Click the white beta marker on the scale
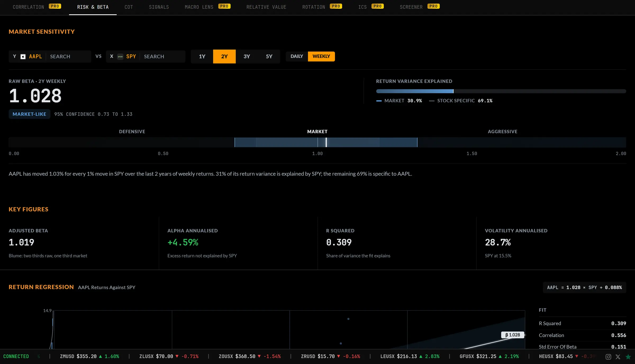This screenshot has height=364, width=635. [x=326, y=142]
